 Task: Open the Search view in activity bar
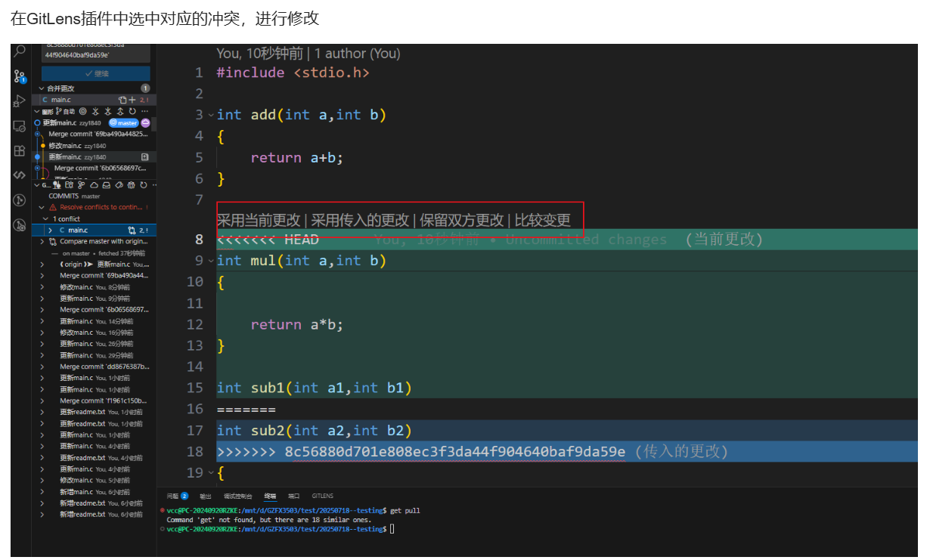click(20, 51)
